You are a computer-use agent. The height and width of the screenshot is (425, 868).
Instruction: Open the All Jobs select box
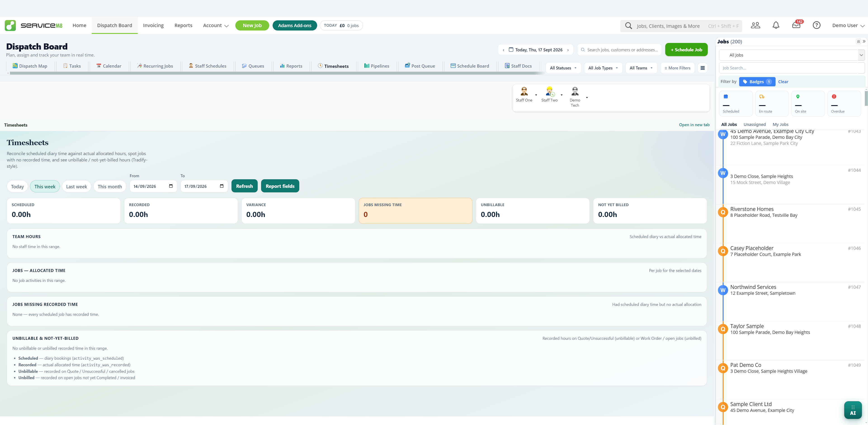pos(792,55)
